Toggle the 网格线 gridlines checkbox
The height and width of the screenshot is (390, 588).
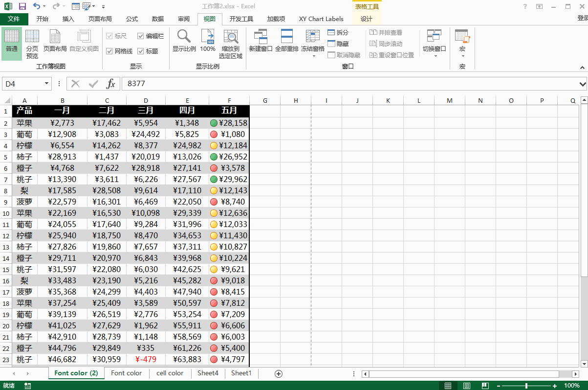[x=109, y=51]
